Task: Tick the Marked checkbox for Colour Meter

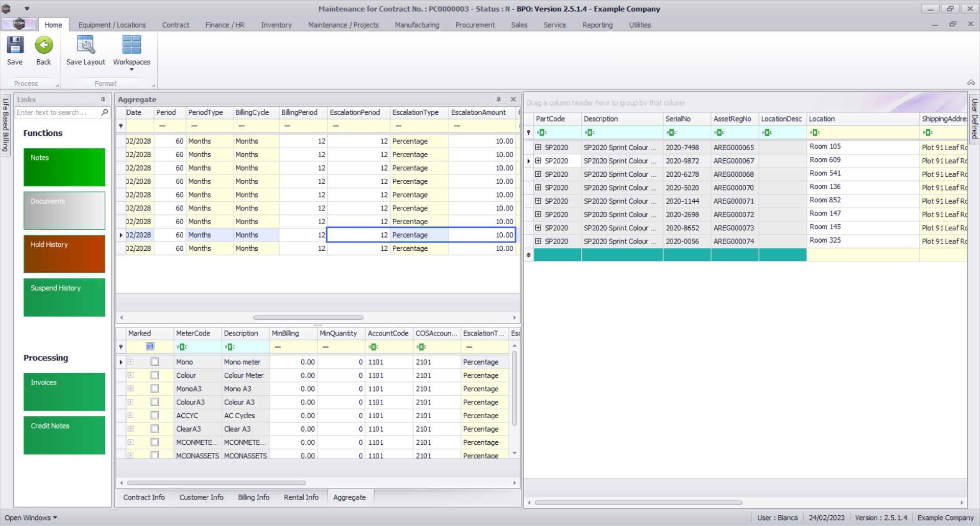Action: pyautogui.click(x=155, y=375)
